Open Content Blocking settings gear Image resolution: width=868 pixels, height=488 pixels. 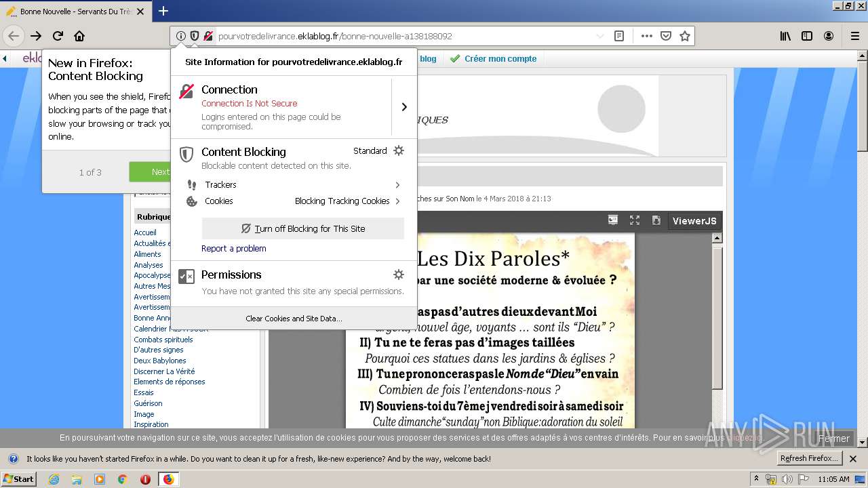coord(399,150)
